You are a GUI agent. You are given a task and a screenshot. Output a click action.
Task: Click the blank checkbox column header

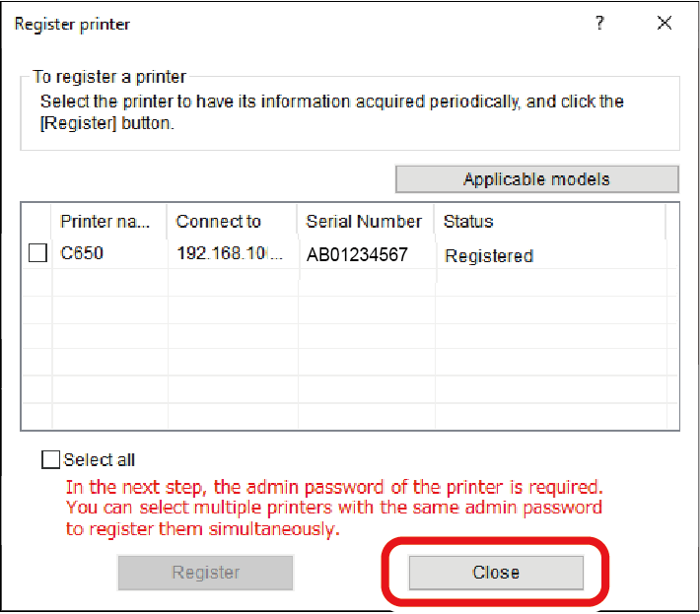point(36,221)
